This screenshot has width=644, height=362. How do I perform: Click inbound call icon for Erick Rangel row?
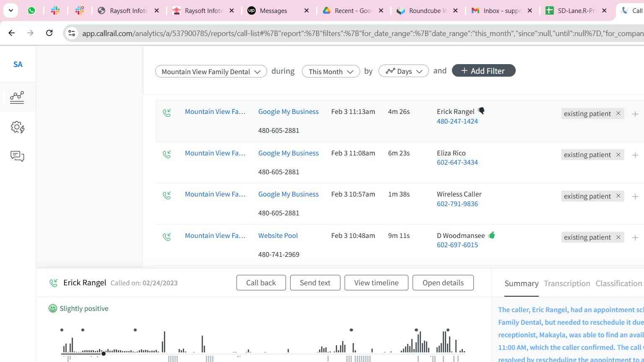coord(167,112)
